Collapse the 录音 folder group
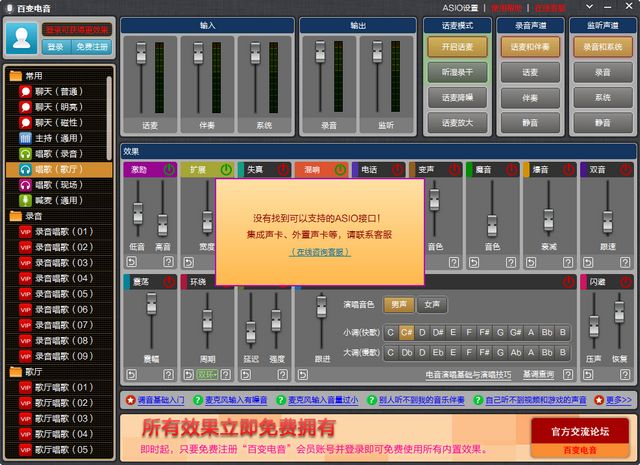The image size is (640, 465). click(x=16, y=215)
